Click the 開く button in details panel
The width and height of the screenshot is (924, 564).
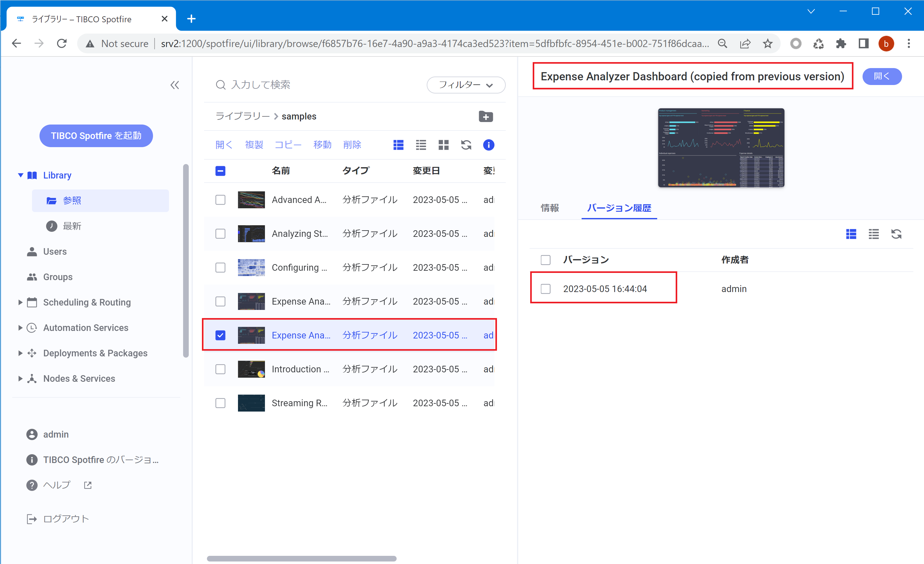(882, 77)
